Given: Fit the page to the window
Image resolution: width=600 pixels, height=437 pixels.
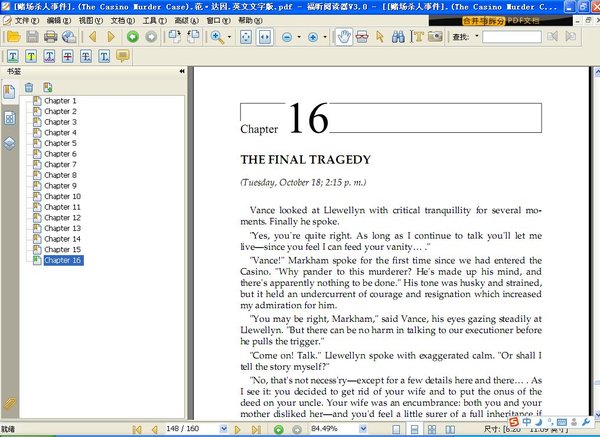Looking at the screenshot, I should click(246, 37).
